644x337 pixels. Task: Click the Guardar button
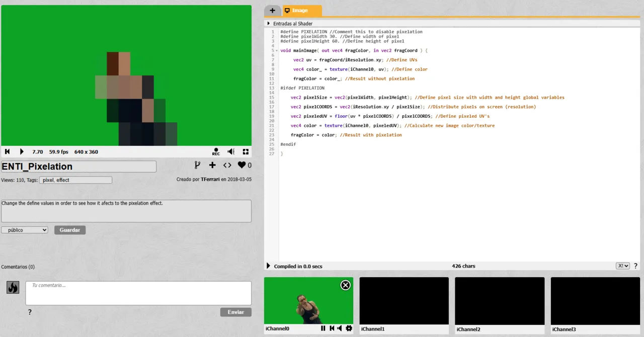pos(70,230)
